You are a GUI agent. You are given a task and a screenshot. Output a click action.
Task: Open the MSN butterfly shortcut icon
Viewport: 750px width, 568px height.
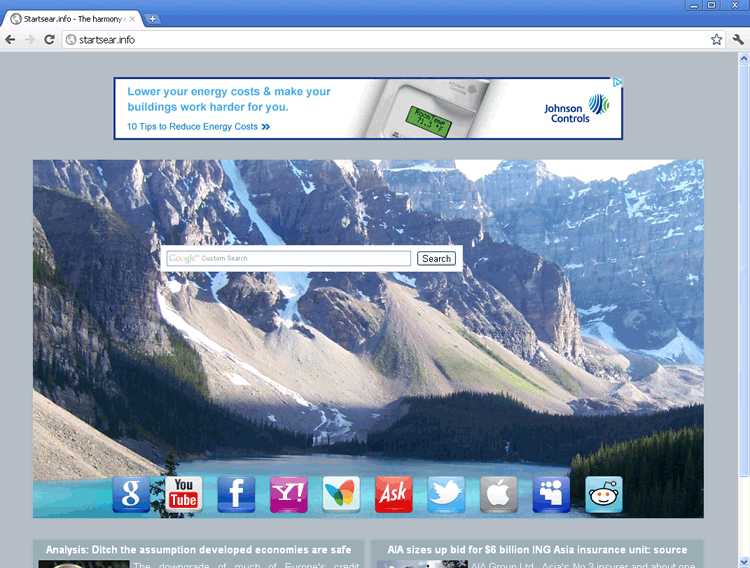(x=341, y=494)
